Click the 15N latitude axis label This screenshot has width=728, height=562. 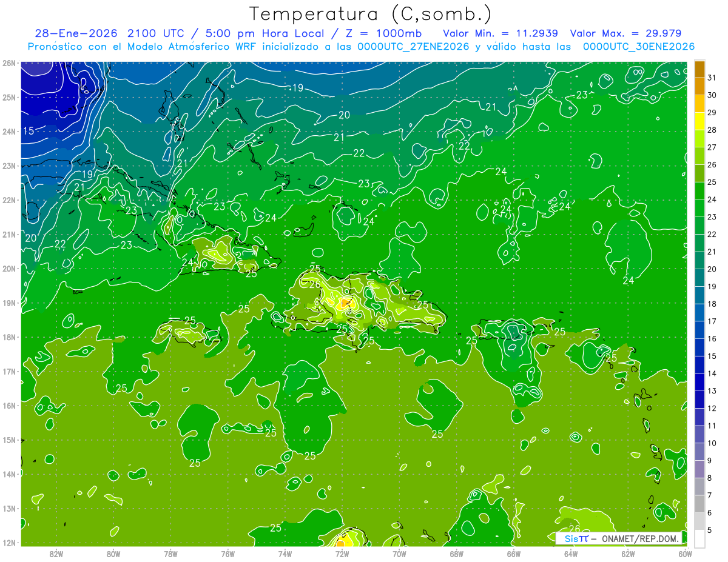(8, 440)
